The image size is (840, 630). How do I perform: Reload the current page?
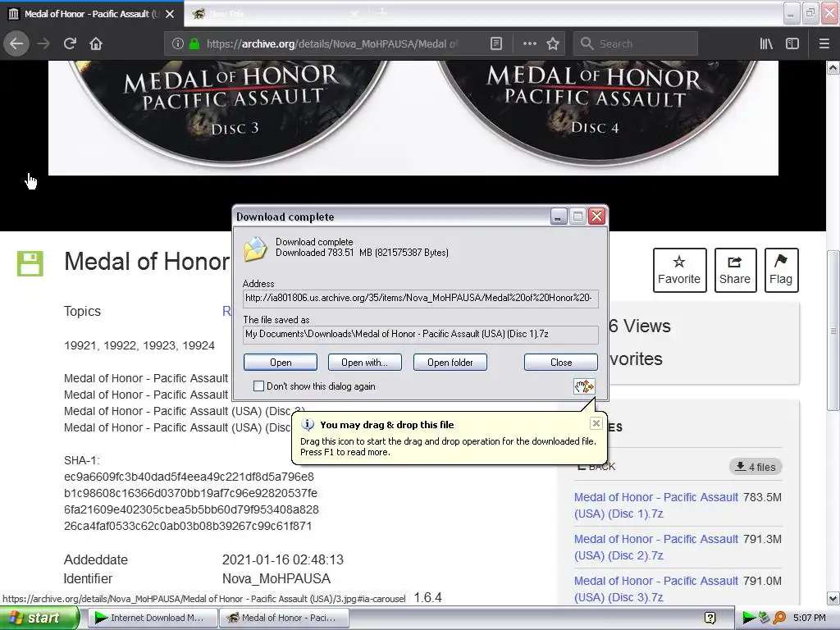point(70,43)
